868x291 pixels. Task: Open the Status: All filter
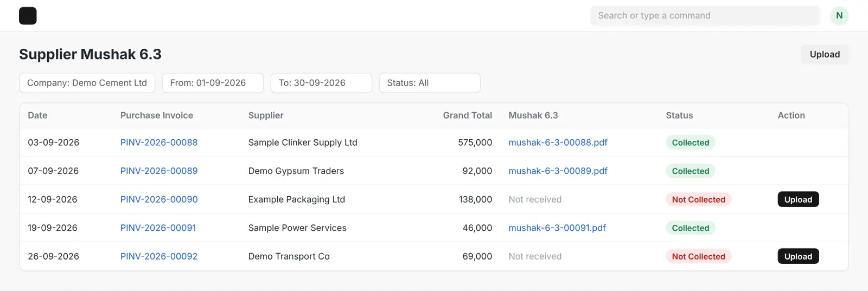[x=430, y=83]
